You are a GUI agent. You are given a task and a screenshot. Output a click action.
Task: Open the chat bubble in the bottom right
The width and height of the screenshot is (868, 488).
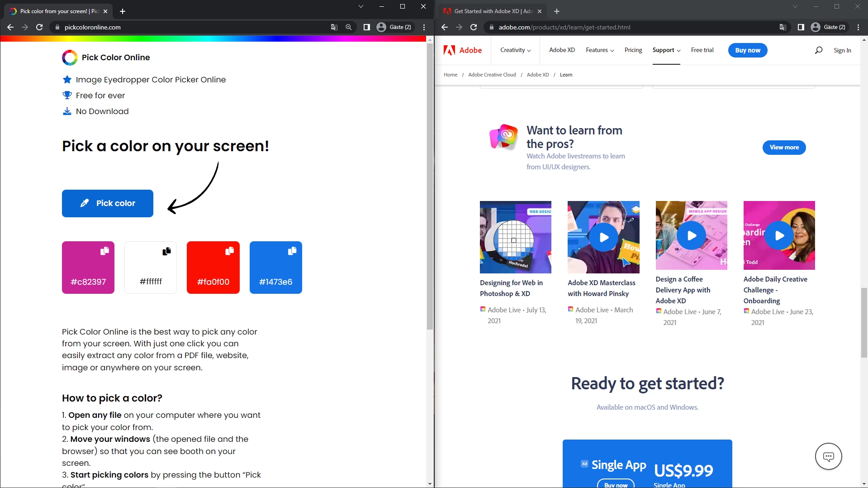pyautogui.click(x=828, y=456)
